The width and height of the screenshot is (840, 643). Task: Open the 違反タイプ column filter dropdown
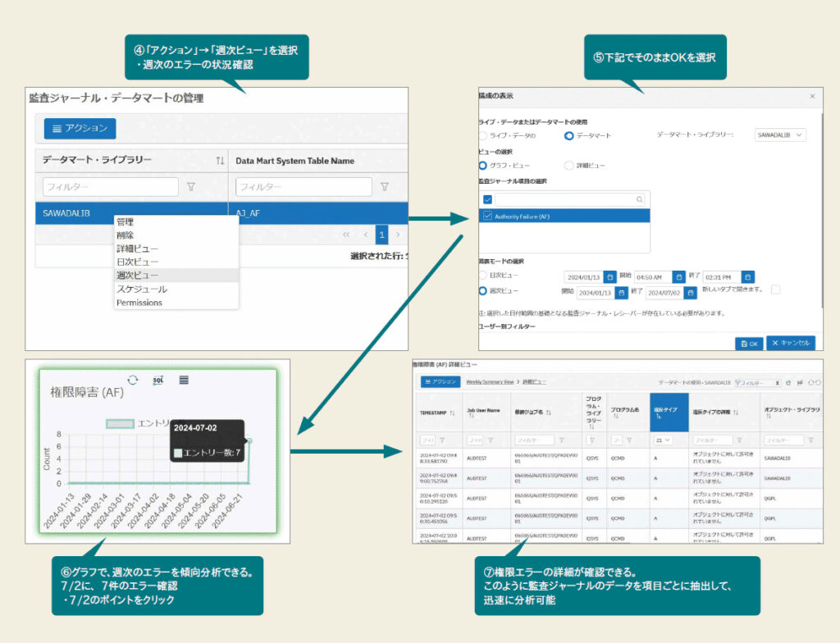[664, 440]
